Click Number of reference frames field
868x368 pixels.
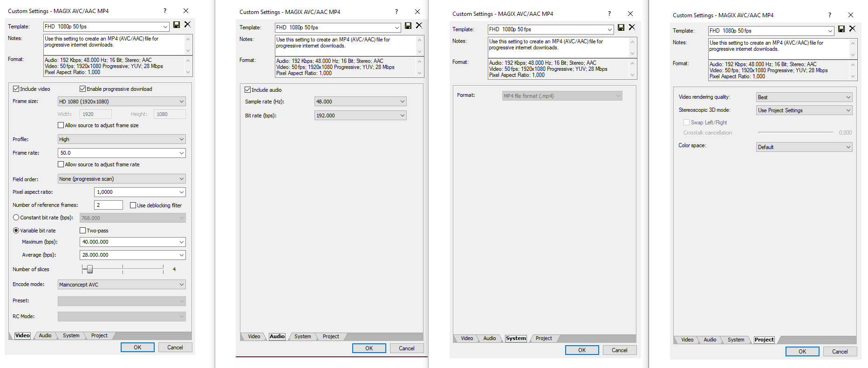[x=109, y=205]
